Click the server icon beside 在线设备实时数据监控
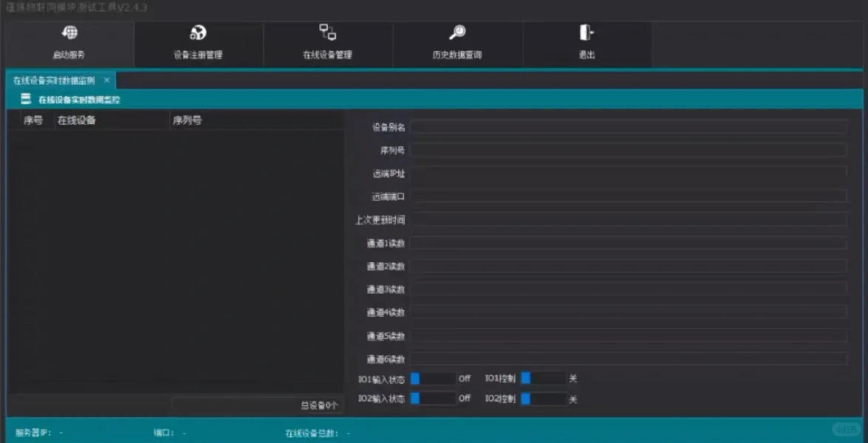 26,99
